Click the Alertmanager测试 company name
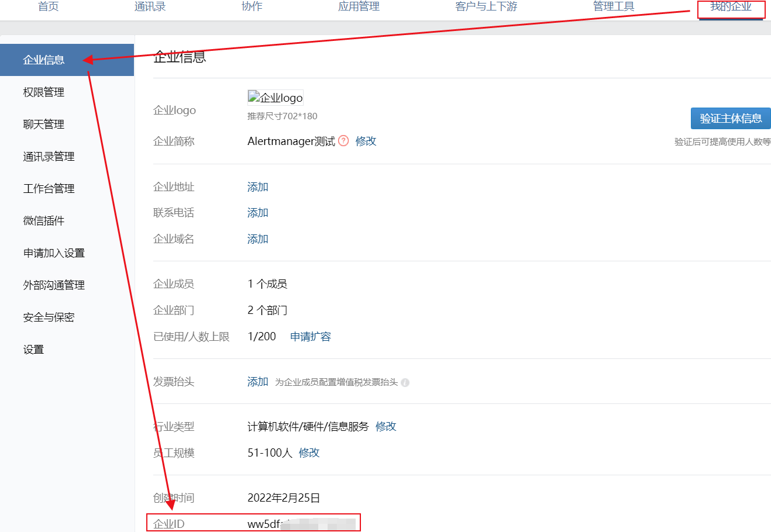The image size is (771, 532). pos(291,141)
